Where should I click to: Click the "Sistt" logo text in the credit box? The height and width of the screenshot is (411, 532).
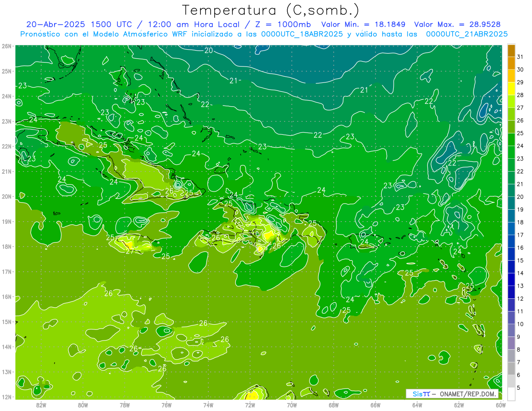[421, 394]
